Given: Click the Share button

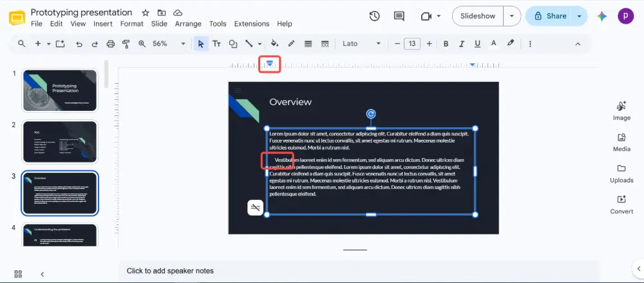Looking at the screenshot, I should point(551,16).
